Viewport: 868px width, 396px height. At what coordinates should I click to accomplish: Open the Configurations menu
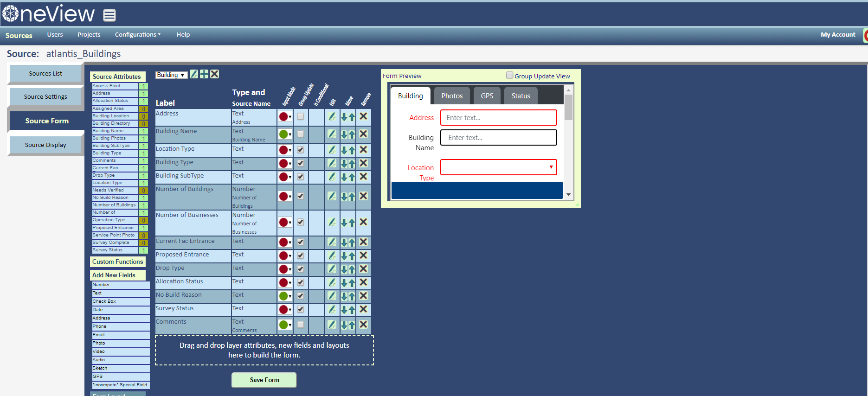tap(138, 34)
